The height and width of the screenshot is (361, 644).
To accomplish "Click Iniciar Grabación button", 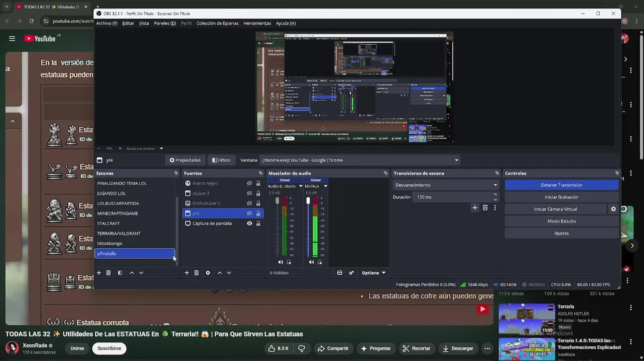I will point(562,197).
